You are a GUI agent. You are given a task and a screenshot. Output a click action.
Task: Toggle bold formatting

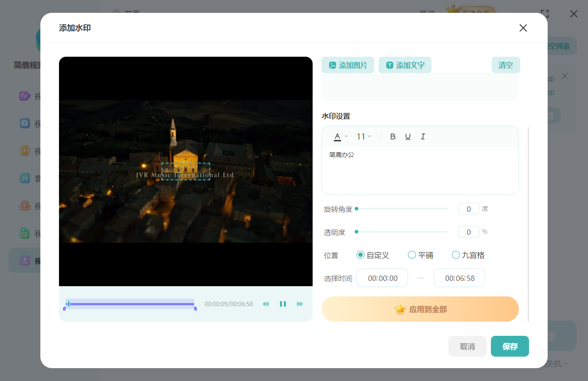(x=392, y=136)
